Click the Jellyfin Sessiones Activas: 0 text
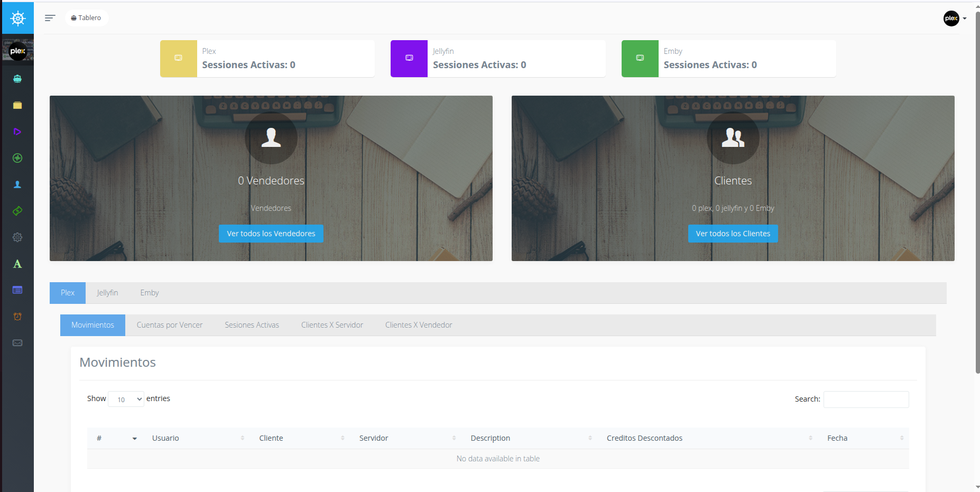The height and width of the screenshot is (492, 980). [479, 65]
